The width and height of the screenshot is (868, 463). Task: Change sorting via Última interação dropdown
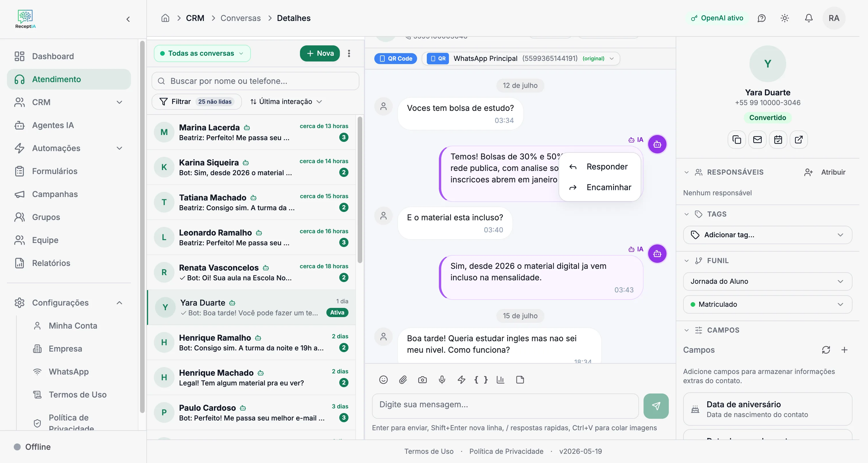286,101
